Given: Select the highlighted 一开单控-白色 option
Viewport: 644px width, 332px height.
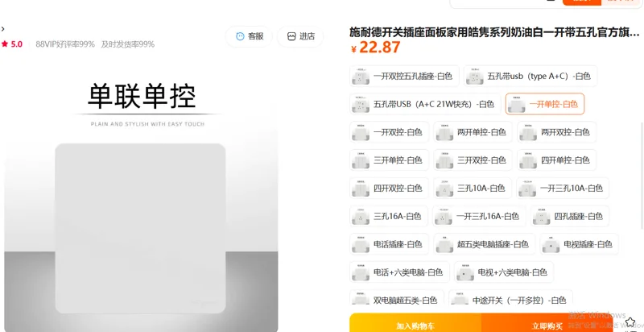Looking at the screenshot, I should [x=545, y=104].
